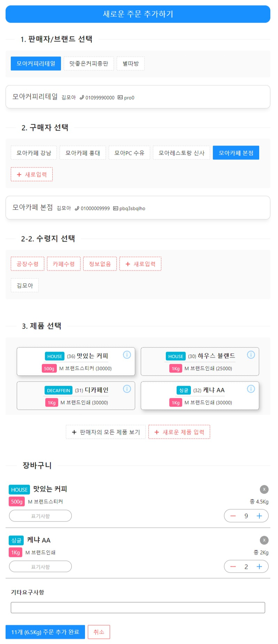
Task: Switch to the 별따방 seller
Action: click(131, 63)
